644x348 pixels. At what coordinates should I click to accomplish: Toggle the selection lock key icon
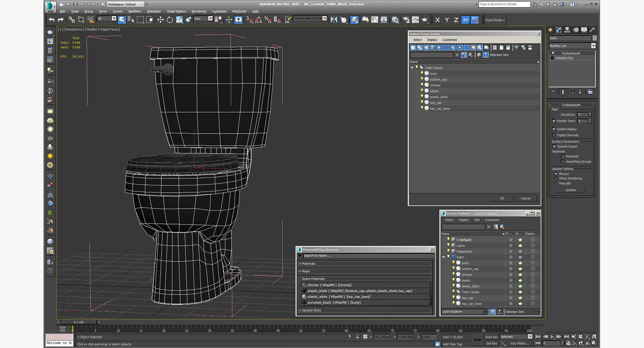(358, 337)
